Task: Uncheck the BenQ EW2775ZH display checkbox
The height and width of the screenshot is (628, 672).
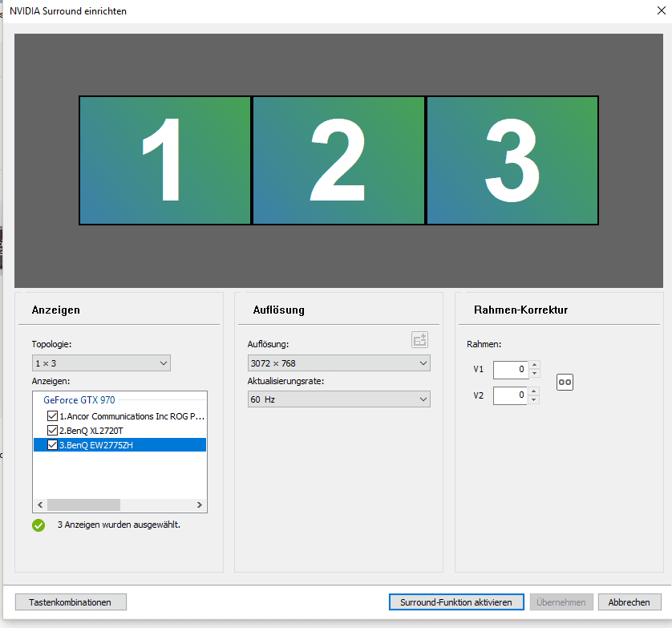Action: point(52,445)
